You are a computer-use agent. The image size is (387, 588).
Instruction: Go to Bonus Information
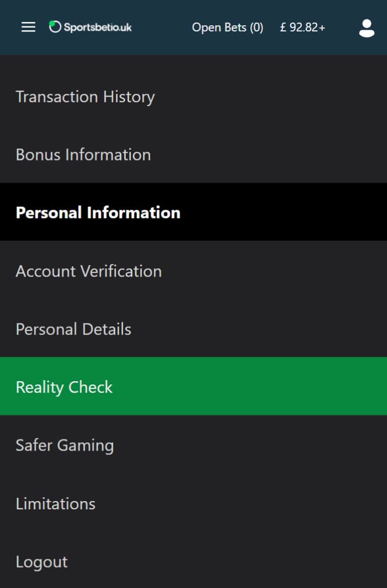(83, 155)
